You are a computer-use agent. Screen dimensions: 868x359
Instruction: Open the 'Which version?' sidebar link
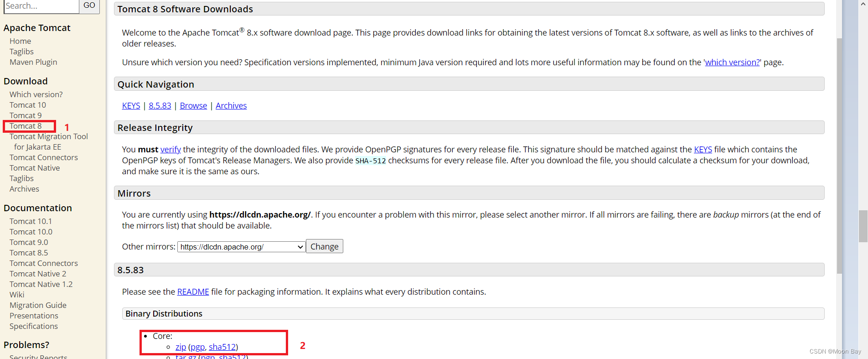36,94
